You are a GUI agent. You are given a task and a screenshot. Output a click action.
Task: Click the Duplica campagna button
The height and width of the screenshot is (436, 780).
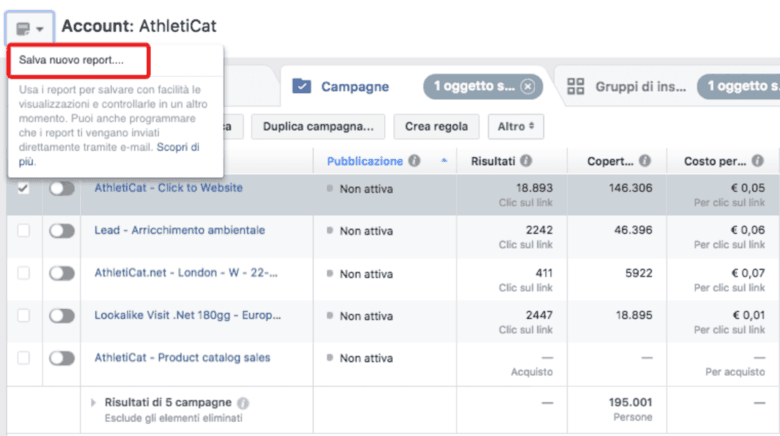coord(318,126)
